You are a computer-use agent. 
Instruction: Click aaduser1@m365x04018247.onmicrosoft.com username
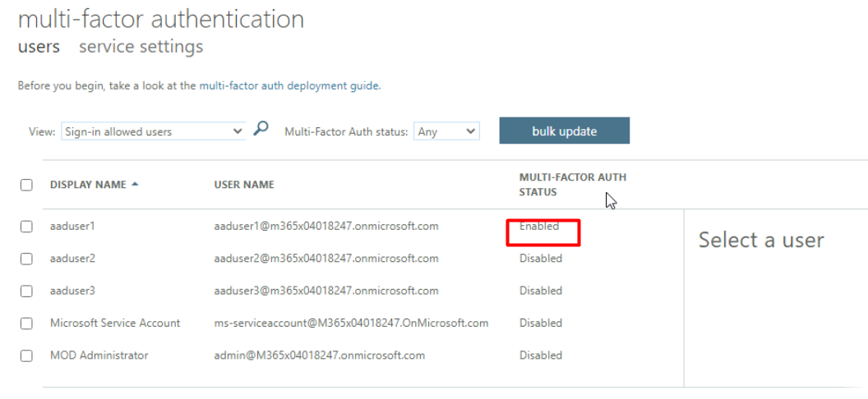326,226
